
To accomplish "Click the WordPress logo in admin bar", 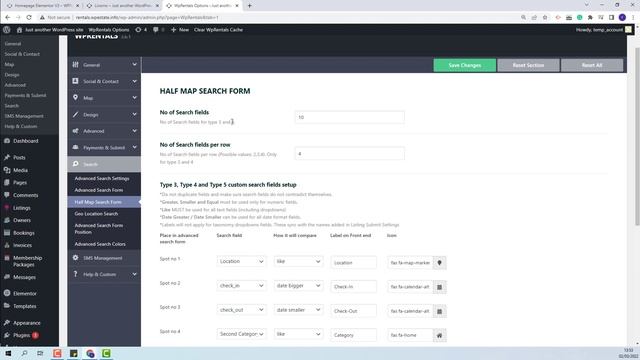I will pos(7,29).
